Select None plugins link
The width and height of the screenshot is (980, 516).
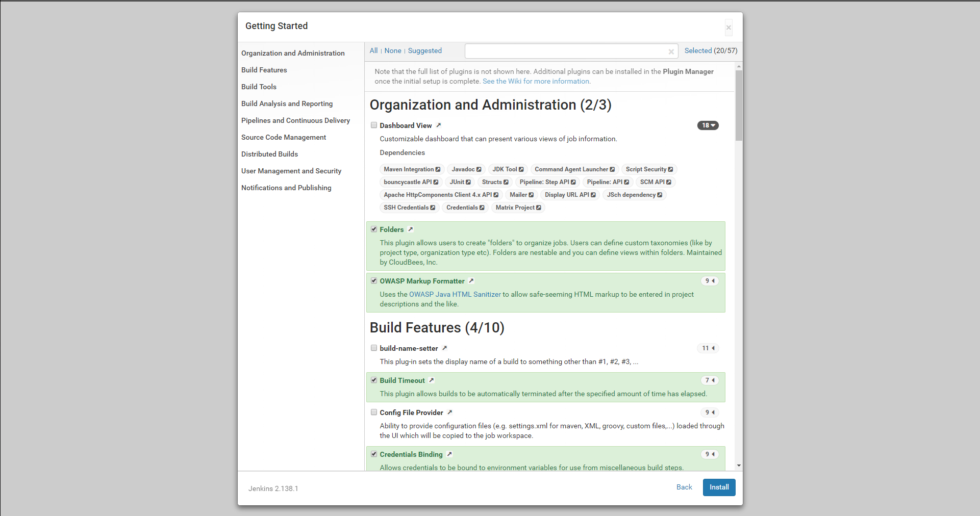point(393,50)
